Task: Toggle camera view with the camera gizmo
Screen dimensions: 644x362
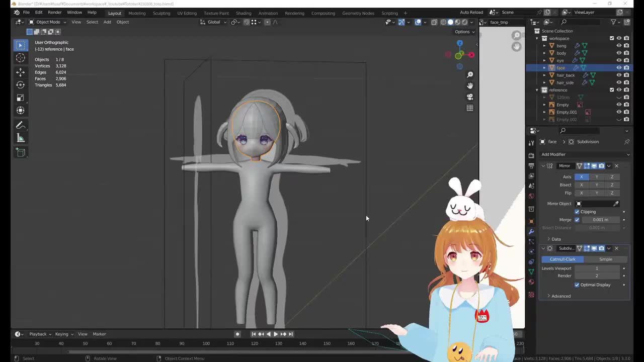Action: coord(470,97)
